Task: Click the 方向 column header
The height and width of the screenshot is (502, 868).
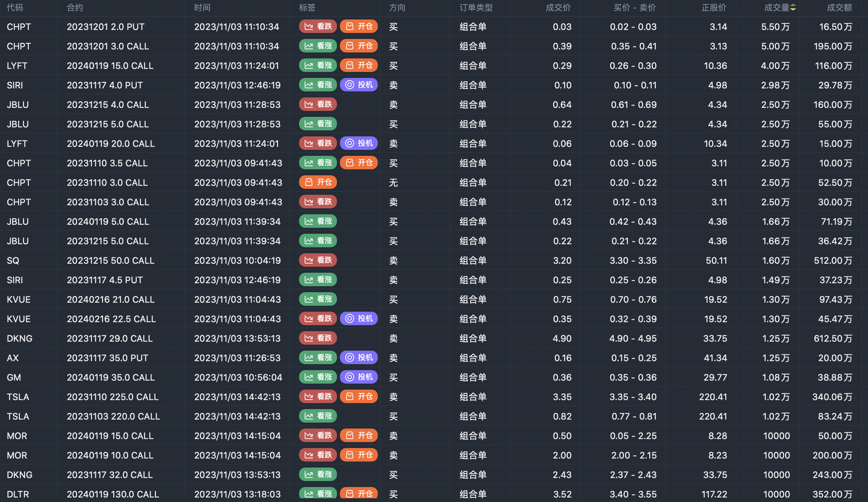Action: (x=397, y=8)
